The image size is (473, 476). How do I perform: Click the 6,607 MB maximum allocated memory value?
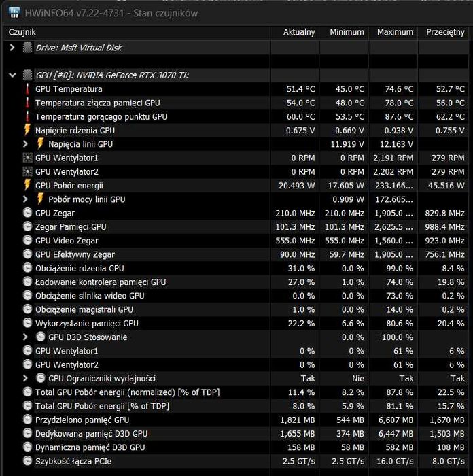[396, 420]
